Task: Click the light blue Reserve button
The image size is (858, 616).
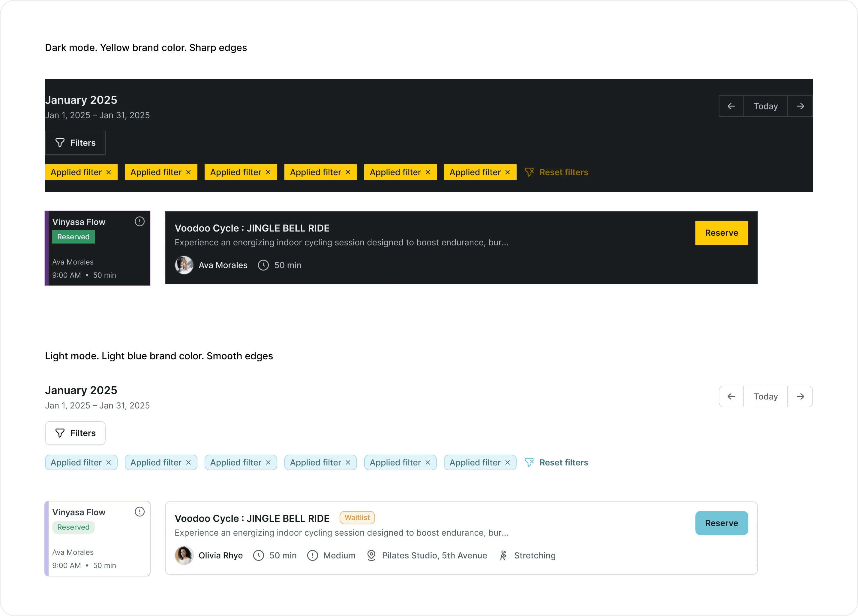Action: (721, 523)
